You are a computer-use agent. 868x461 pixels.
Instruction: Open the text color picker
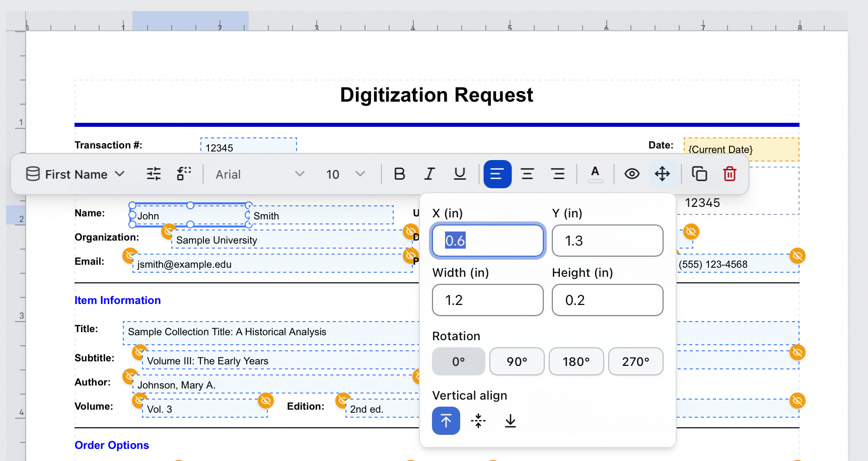pos(595,174)
